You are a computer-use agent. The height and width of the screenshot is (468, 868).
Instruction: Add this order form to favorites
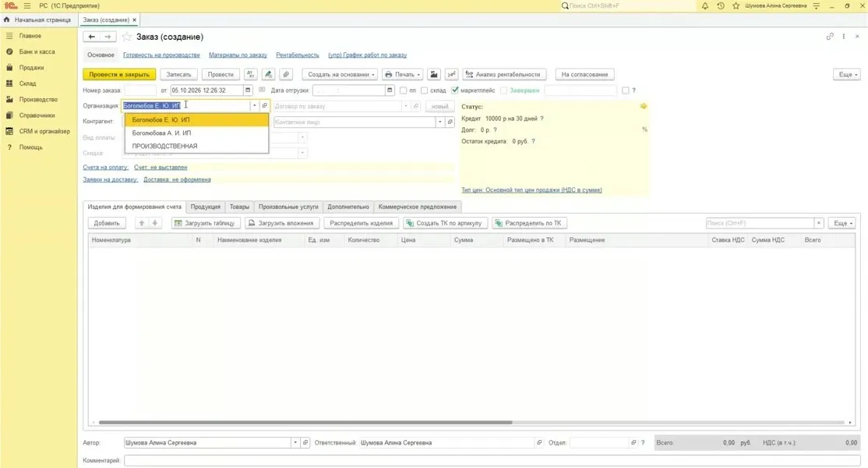click(127, 37)
